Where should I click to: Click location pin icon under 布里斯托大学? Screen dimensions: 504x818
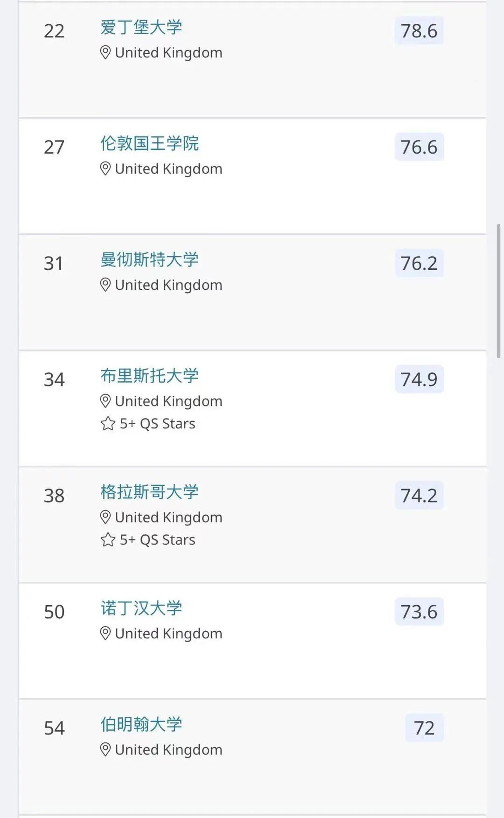tap(105, 401)
